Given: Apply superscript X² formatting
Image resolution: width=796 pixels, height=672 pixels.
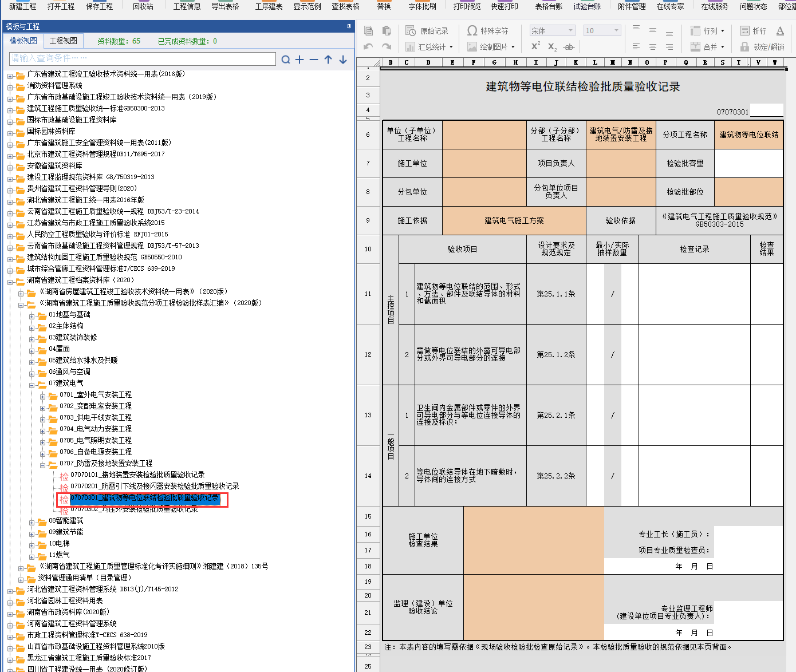Looking at the screenshot, I should 535,46.
